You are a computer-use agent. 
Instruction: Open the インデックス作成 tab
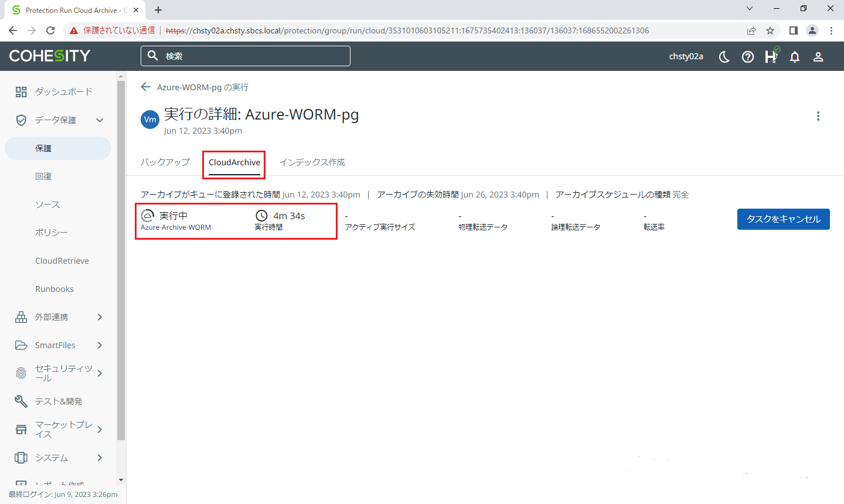[x=312, y=162]
